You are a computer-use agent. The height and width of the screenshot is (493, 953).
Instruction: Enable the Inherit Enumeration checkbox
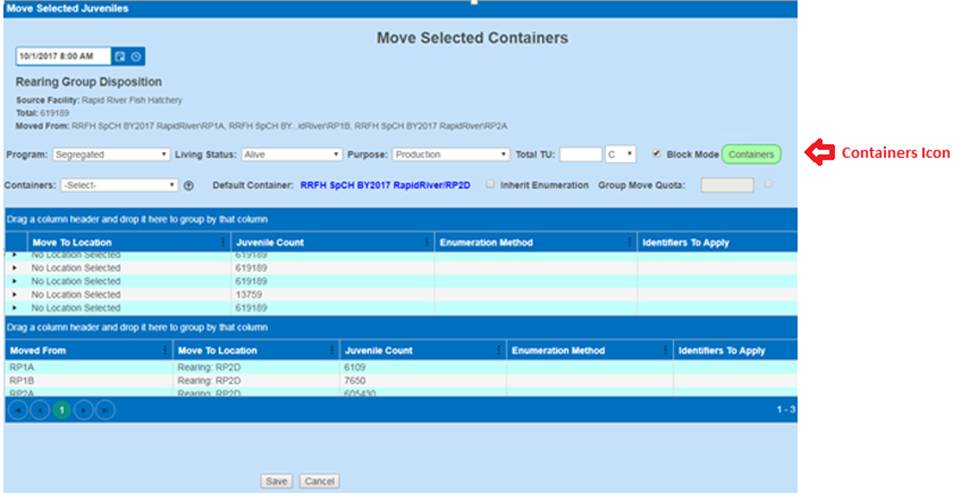491,185
